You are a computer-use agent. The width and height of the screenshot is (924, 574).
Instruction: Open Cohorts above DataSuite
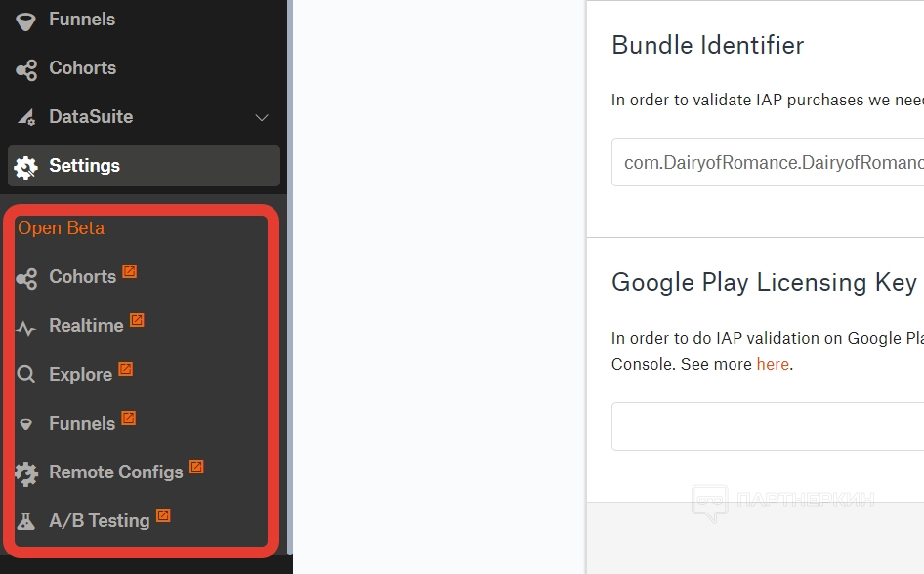pyautogui.click(x=82, y=67)
